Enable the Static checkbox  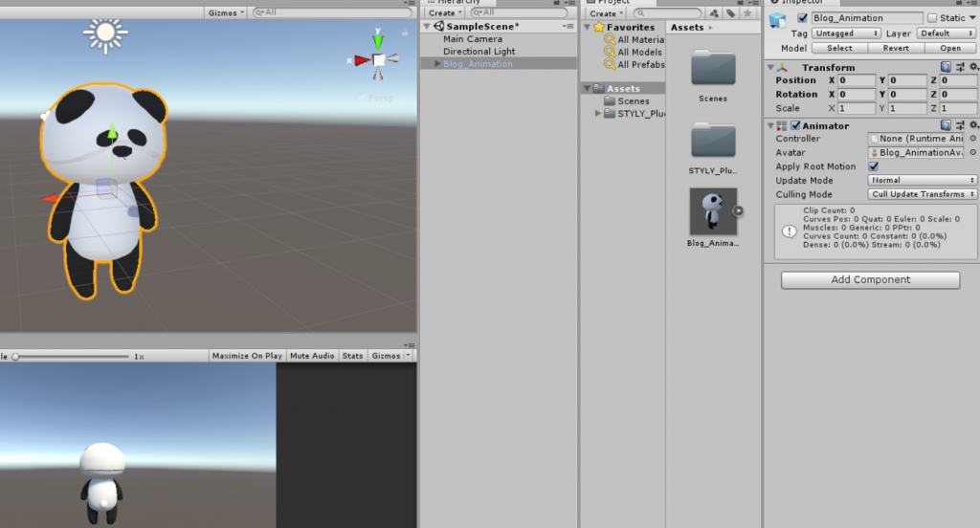tap(932, 18)
